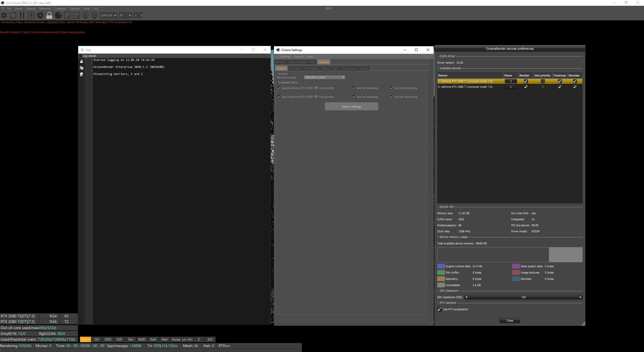Screen dimensions: 644x352
Task: Open the LDR 8-bit dropdown
Action: coord(108,15)
